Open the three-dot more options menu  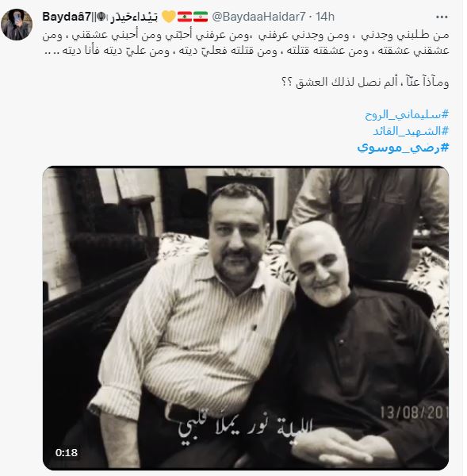[x=442, y=17]
